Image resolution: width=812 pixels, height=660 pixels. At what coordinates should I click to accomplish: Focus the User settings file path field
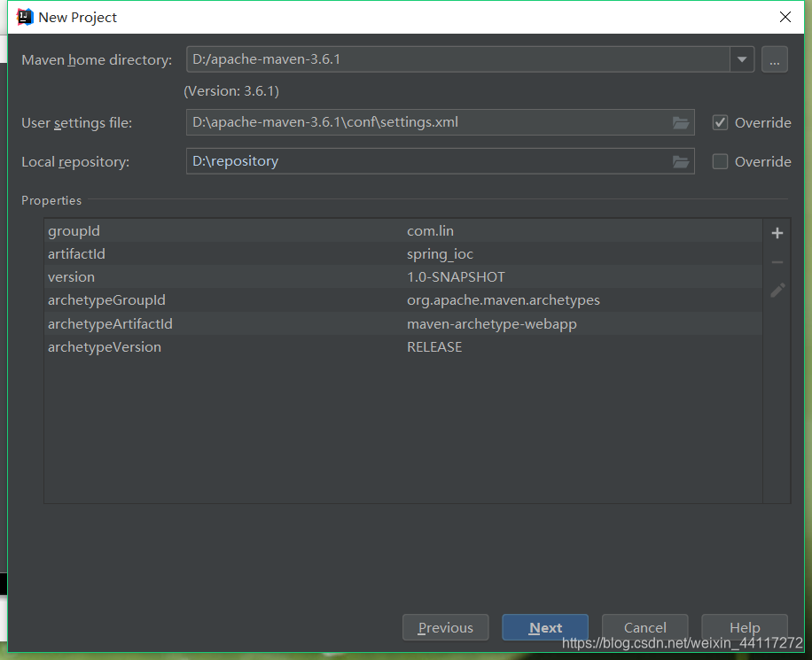pos(441,122)
